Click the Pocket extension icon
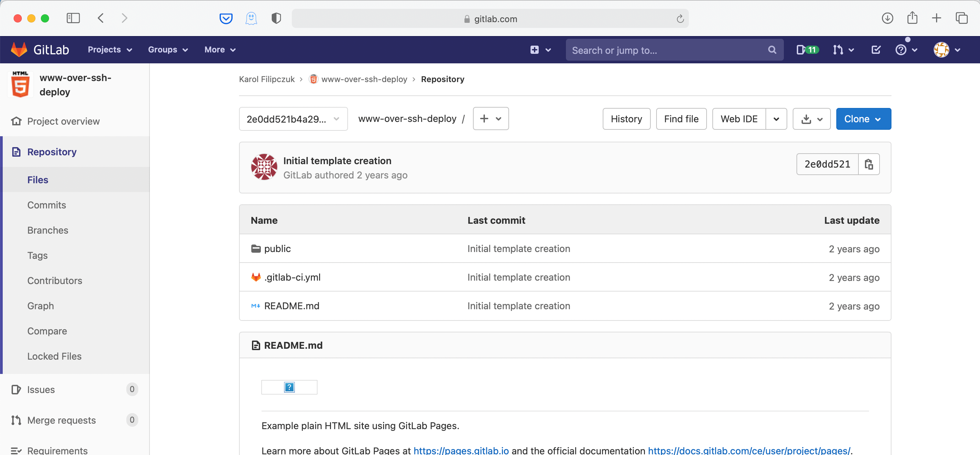Screen dimensions: 980x455 click(226, 18)
